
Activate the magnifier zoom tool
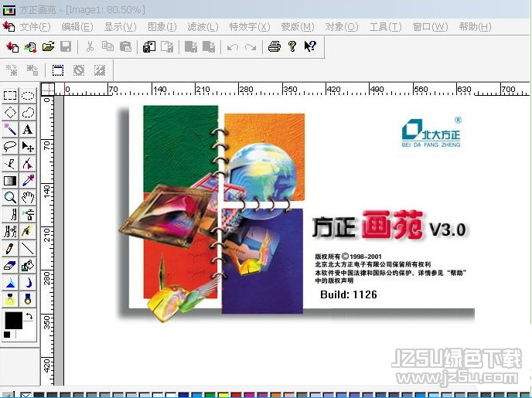coord(10,198)
